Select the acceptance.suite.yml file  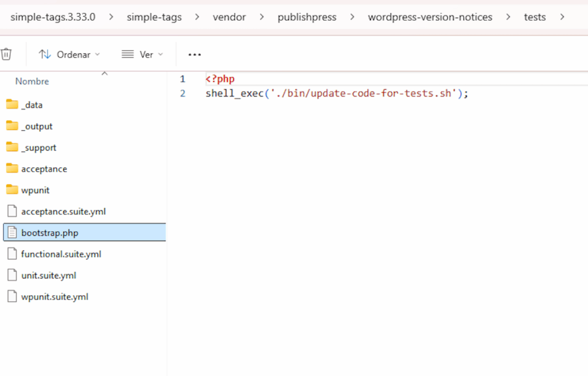point(63,211)
